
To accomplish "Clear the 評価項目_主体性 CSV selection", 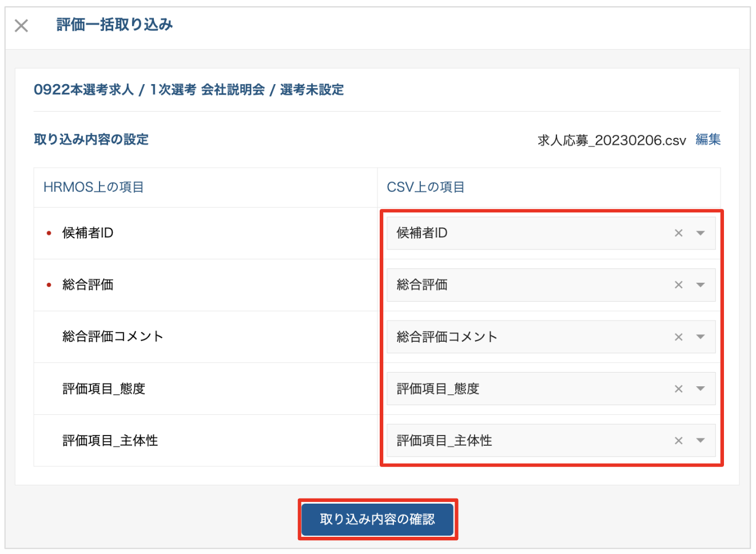I will 678,441.
